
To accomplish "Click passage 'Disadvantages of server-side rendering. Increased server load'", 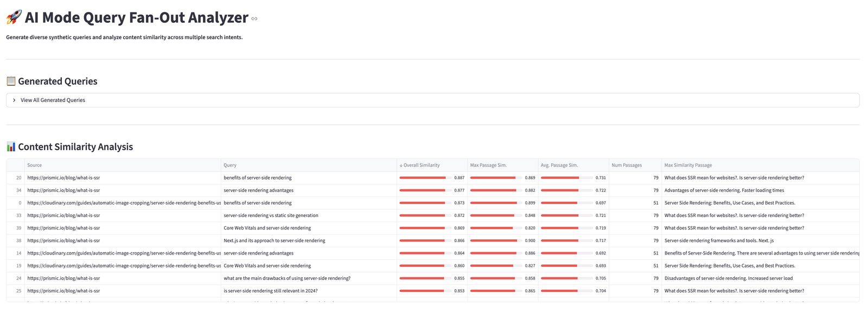I will [729, 278].
